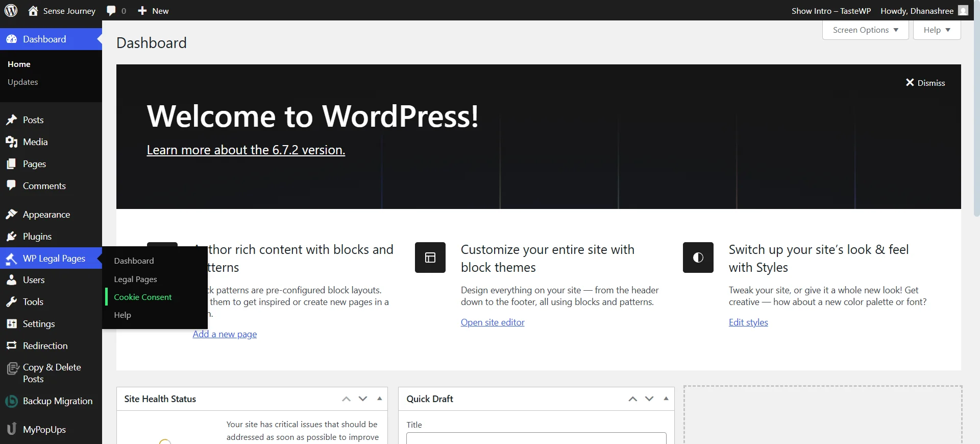Open the Backup Migration menu
The height and width of the screenshot is (444, 980).
[x=58, y=401]
